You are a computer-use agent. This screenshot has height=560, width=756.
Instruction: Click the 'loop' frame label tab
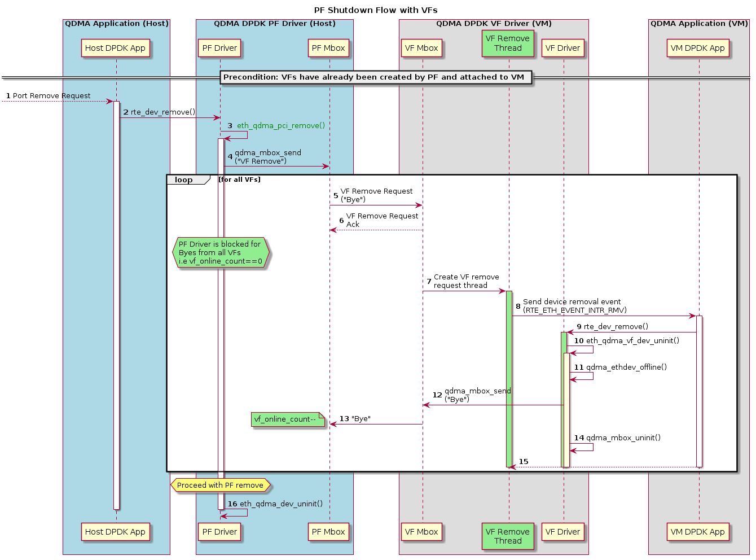click(184, 180)
